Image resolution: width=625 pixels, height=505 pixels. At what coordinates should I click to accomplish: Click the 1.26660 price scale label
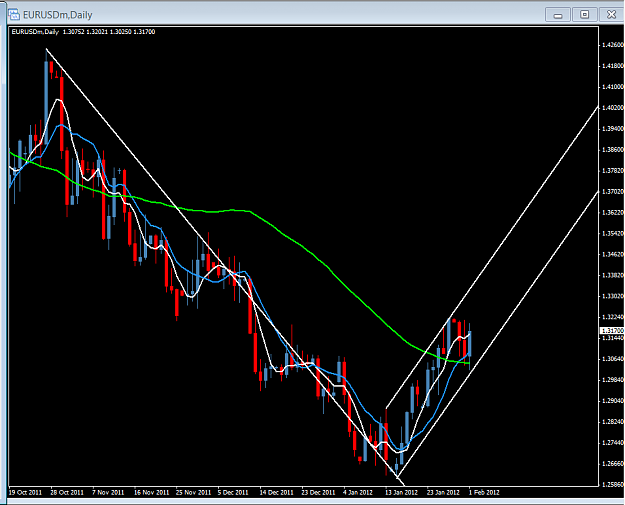point(613,464)
